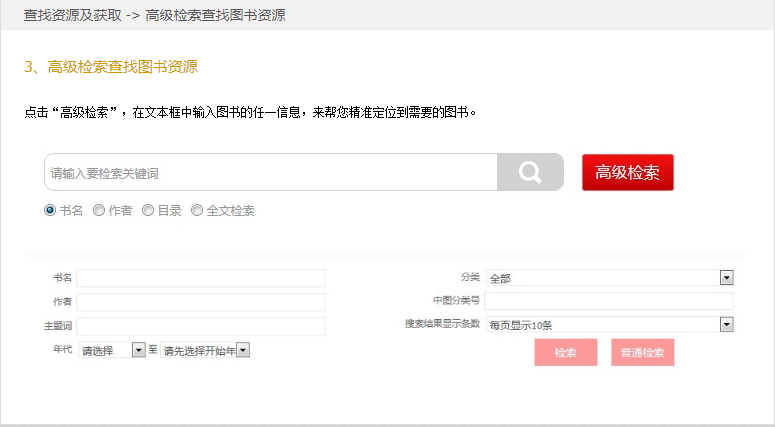Select the 目录 radio button

pos(148,210)
